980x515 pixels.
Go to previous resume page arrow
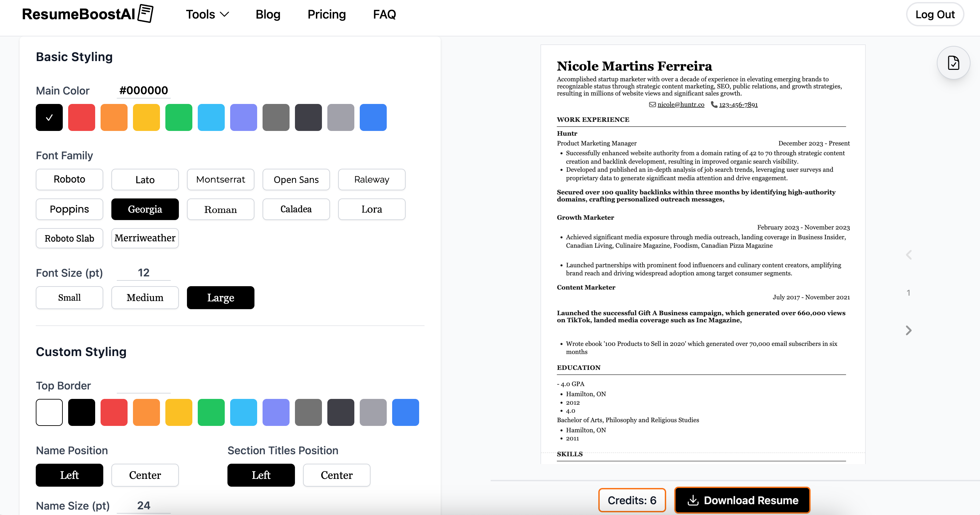[x=908, y=255]
